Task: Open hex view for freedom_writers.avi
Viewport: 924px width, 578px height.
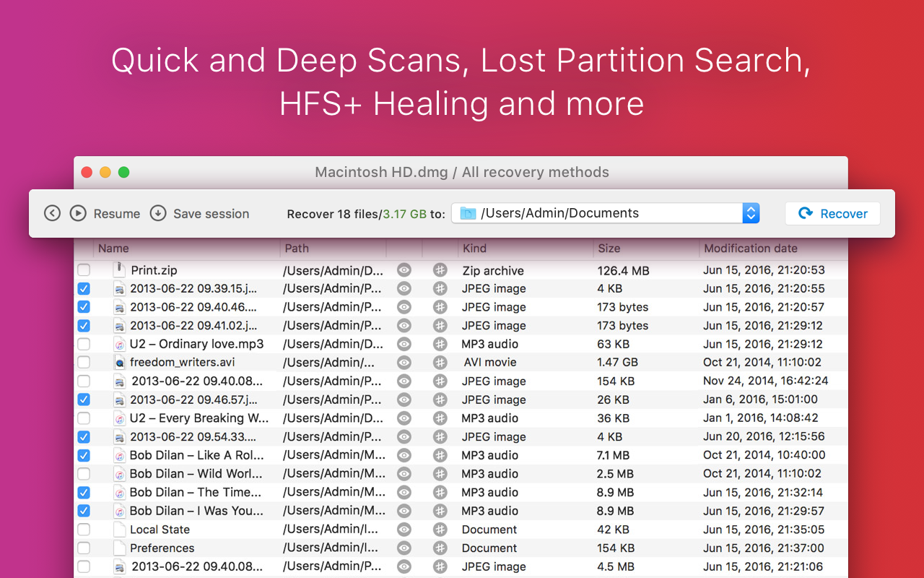Action: [440, 363]
